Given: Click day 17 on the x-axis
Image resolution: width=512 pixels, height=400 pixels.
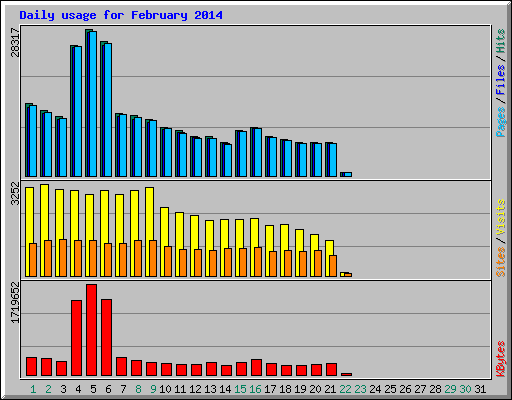Looking at the screenshot, I should [270, 389].
